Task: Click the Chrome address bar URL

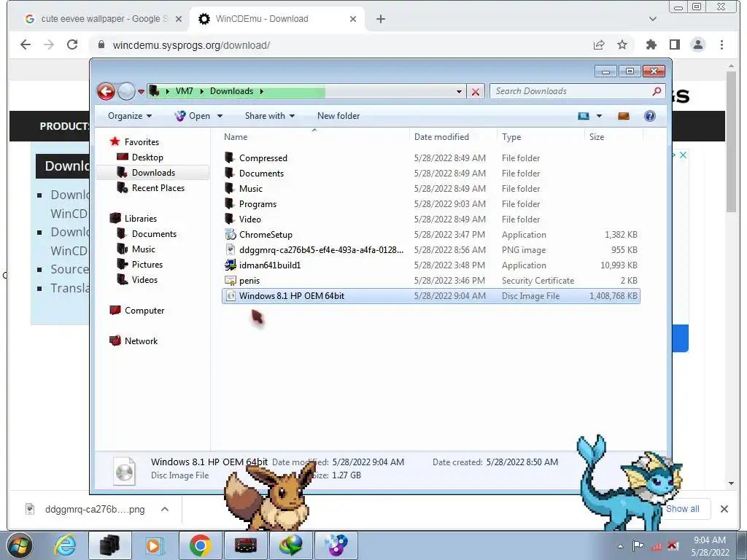Action: 191,45
